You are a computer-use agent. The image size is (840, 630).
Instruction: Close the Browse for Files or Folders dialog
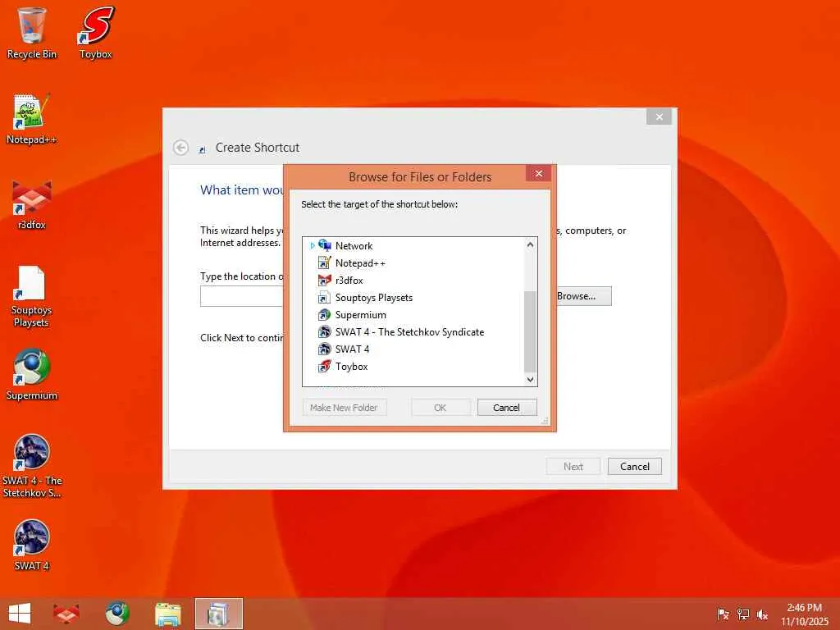coord(538,173)
